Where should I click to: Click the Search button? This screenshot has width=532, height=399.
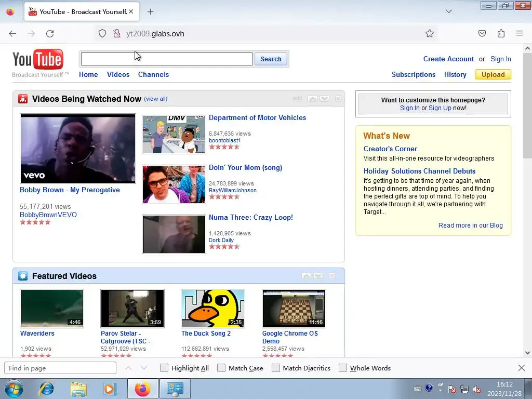click(x=271, y=59)
